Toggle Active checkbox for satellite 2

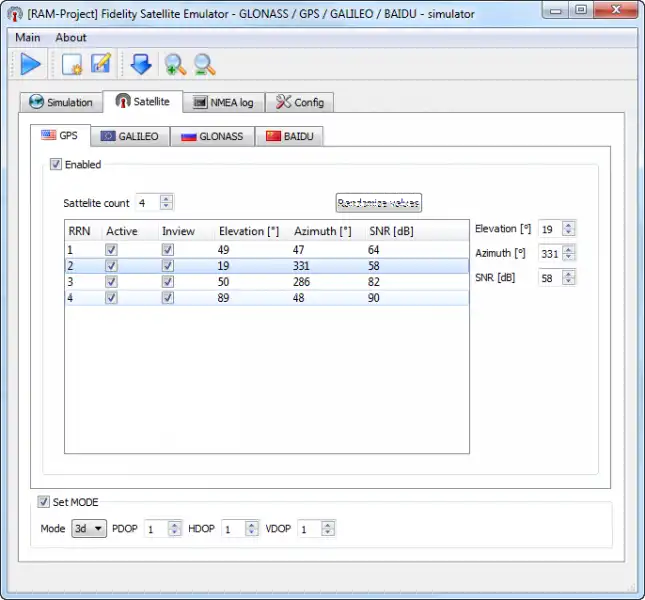point(111,266)
